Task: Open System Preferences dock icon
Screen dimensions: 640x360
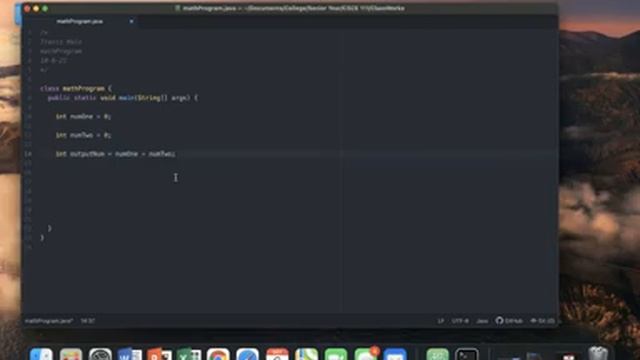Action: 100,354
